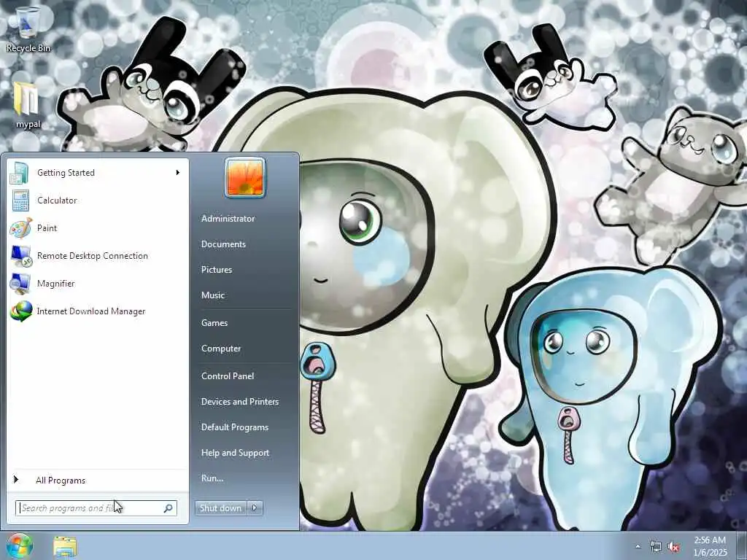Image resolution: width=747 pixels, height=560 pixels.
Task: Open Windows Explorer from the taskbar
Action: 65,547
